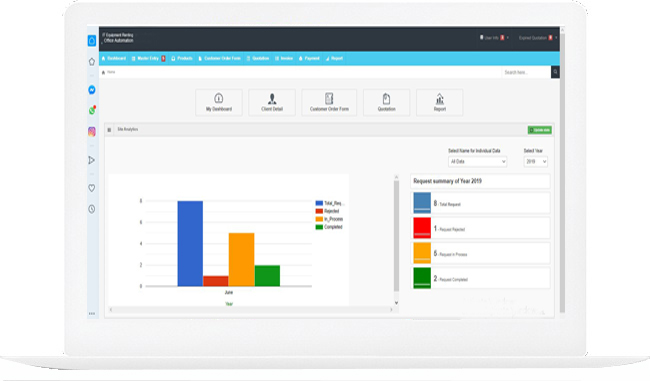Click the June axis label
Screen dimensions: 650x381
[229, 292]
